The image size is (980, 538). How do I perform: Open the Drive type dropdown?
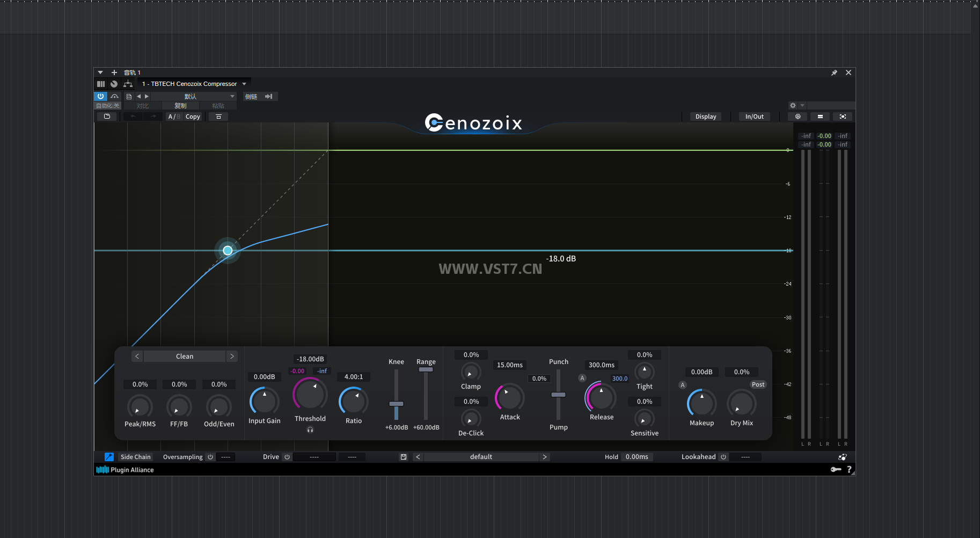[x=315, y=457]
